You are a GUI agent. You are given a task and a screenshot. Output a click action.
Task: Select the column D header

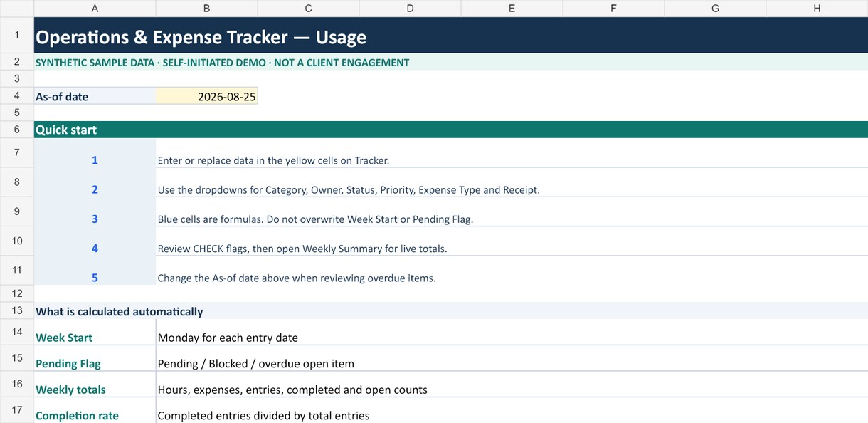pos(410,9)
